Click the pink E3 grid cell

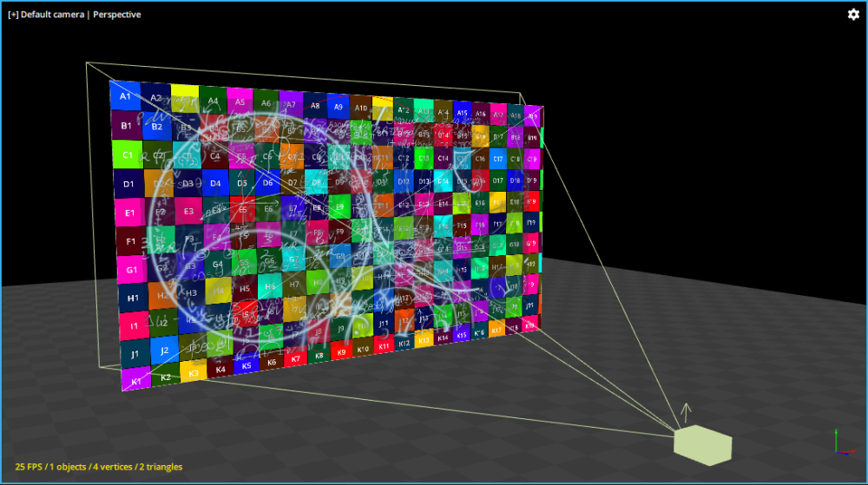click(x=188, y=211)
